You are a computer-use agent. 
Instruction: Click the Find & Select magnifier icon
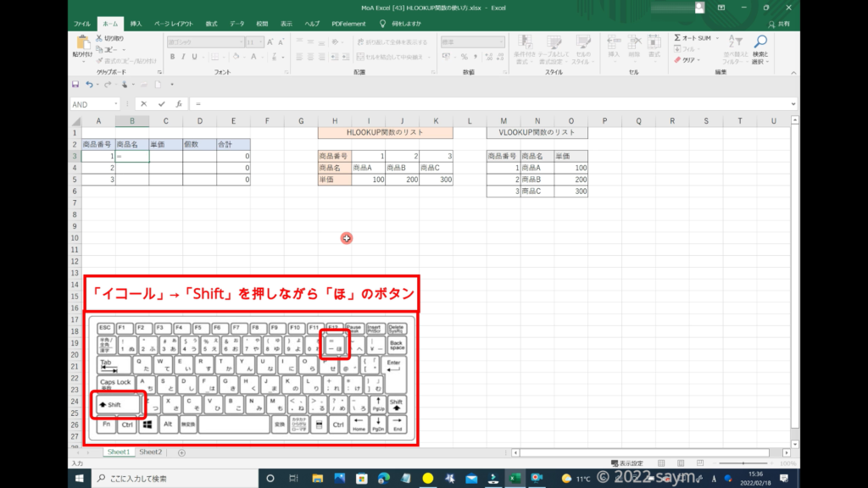click(x=760, y=42)
